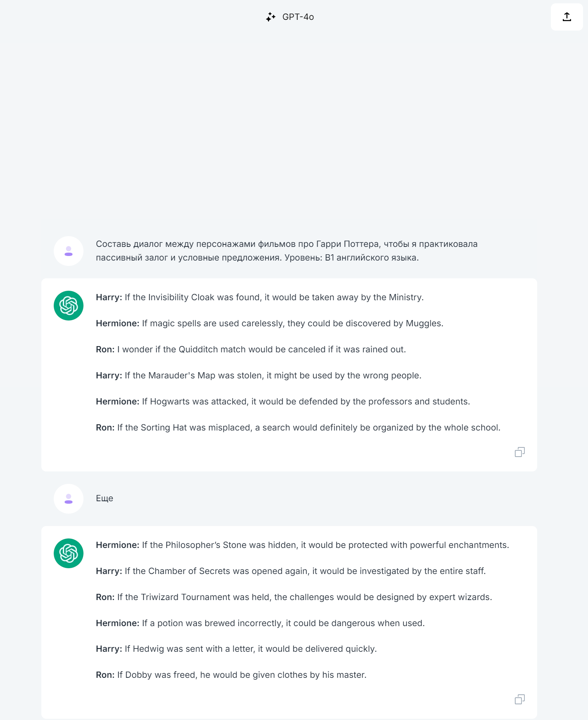Click Ron's line about the Quidditch match

251,349
